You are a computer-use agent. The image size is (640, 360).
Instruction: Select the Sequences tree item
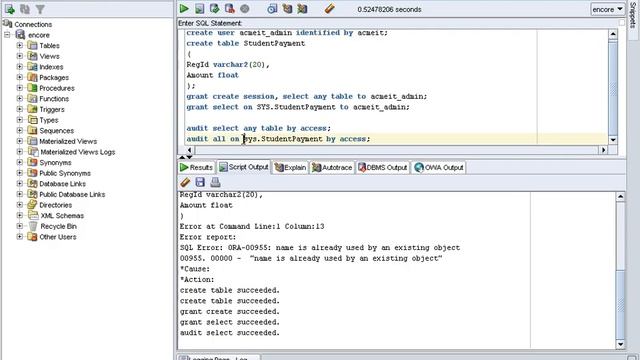click(56, 131)
